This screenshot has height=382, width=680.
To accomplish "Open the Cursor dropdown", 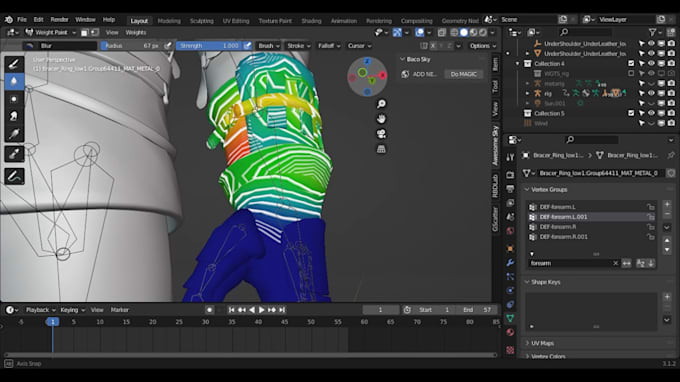I will pos(360,46).
